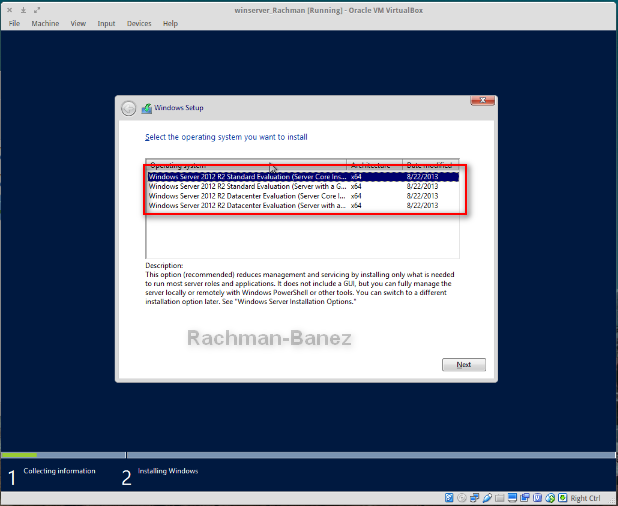This screenshot has width=618, height=506.
Task: Open the Help menu
Action: pyautogui.click(x=170, y=24)
